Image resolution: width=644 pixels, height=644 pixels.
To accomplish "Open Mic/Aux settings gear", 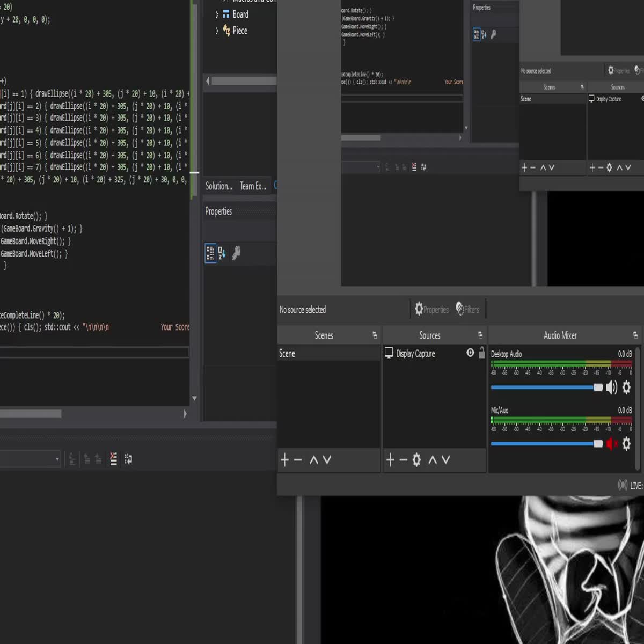I will point(626,443).
